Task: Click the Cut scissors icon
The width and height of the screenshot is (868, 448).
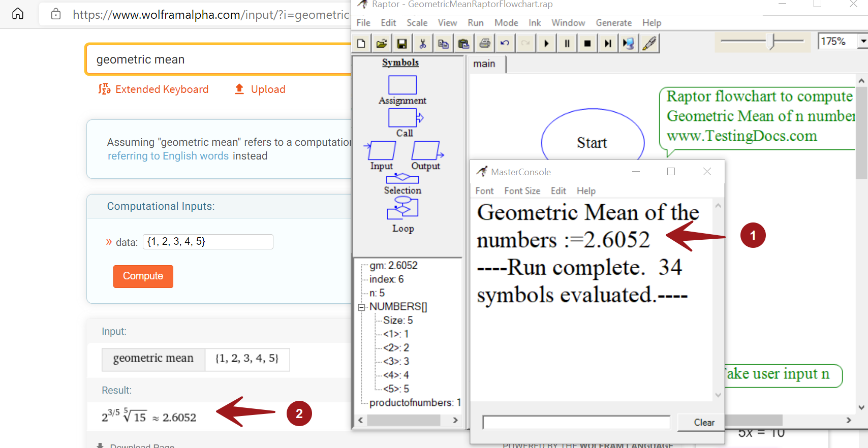Action: [422, 44]
